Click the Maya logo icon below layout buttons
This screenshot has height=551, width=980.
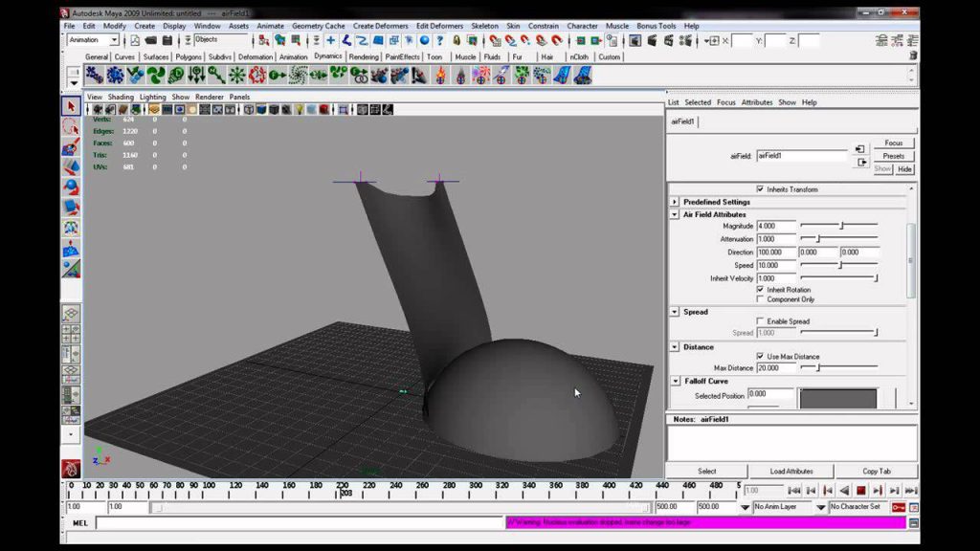point(71,469)
